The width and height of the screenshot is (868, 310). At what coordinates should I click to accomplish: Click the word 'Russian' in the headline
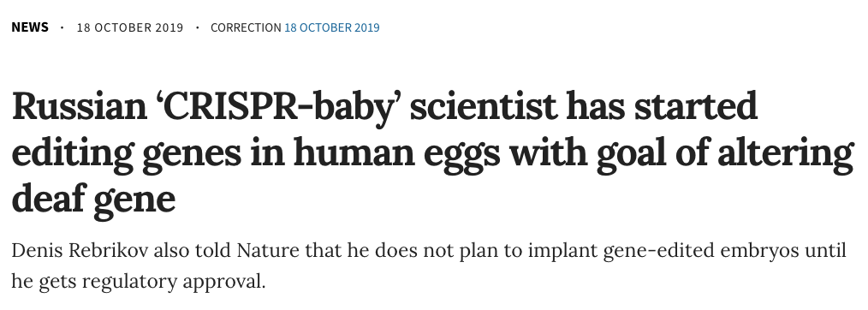tap(79, 106)
